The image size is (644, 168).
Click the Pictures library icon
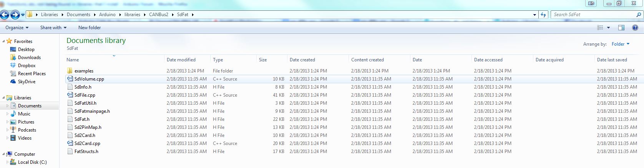tap(13, 122)
